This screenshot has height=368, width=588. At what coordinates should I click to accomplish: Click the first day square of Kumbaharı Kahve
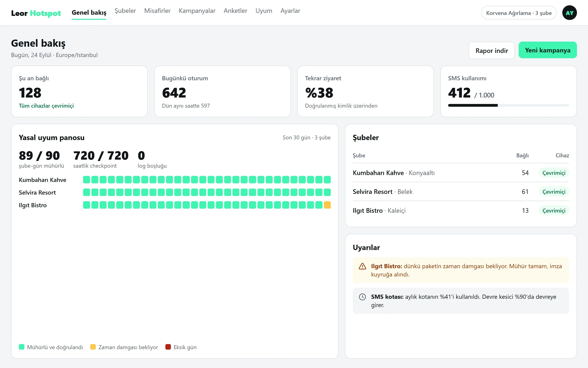87,180
